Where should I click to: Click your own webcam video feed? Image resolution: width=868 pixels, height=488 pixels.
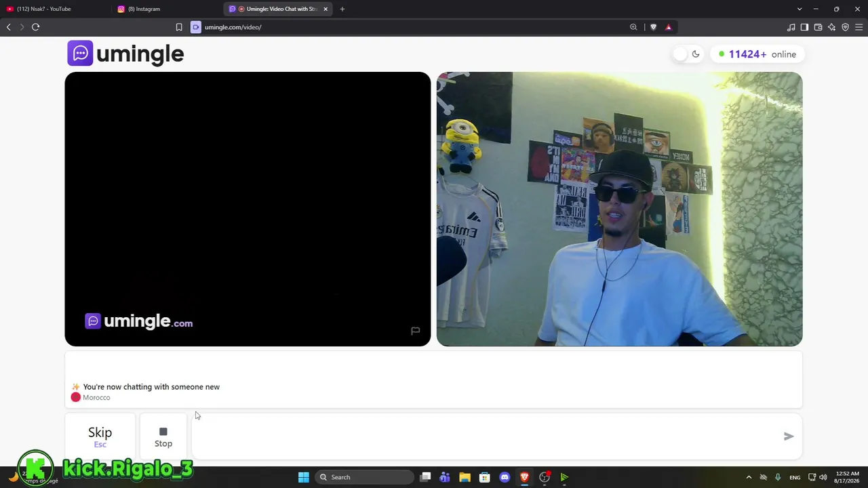pyautogui.click(x=619, y=209)
